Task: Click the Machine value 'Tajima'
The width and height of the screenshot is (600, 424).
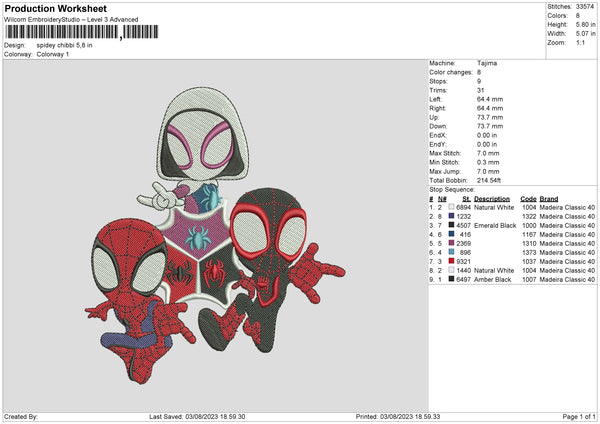Action: 487,63
